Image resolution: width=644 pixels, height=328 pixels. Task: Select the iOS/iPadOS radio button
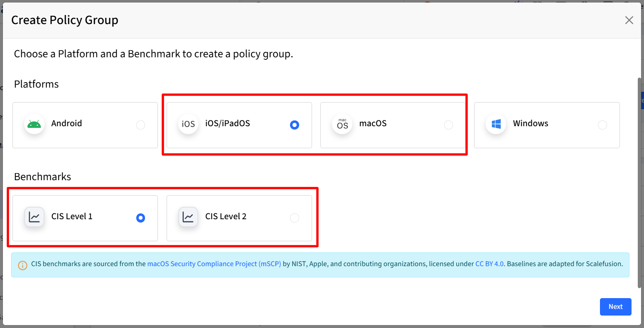click(x=295, y=125)
